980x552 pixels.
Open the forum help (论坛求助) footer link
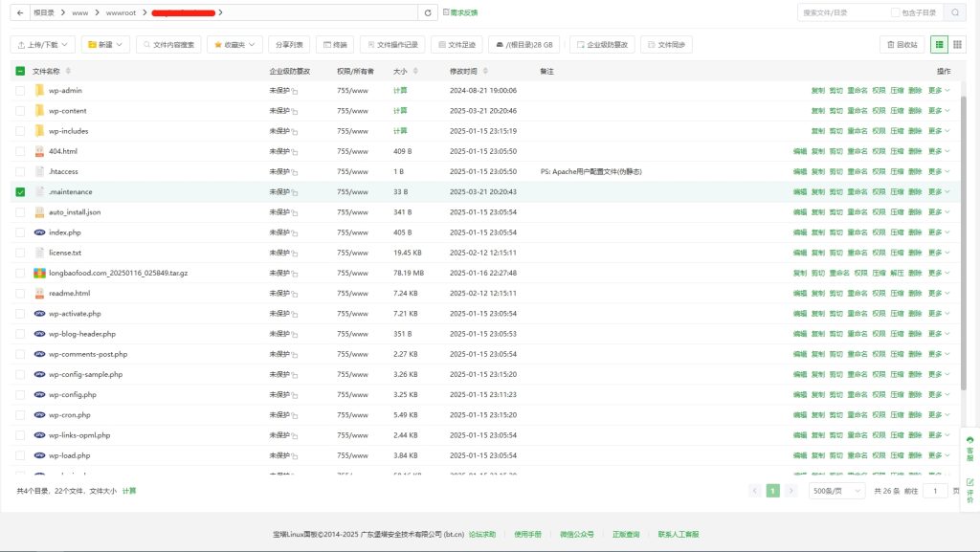coord(482,535)
